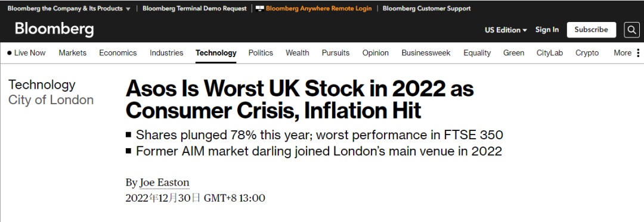Open the Businessweek section
The width and height of the screenshot is (644, 222).
tap(426, 53)
